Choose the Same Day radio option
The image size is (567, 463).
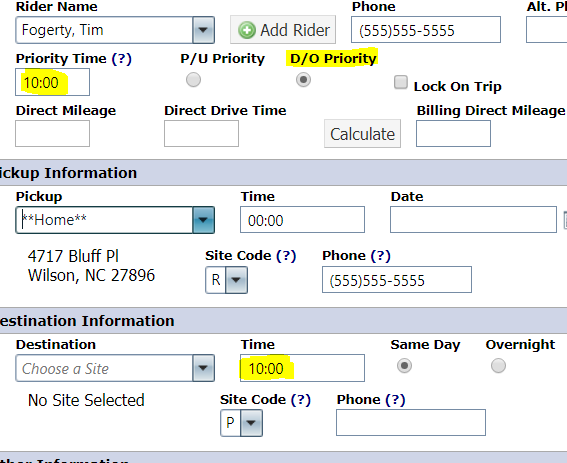click(404, 366)
